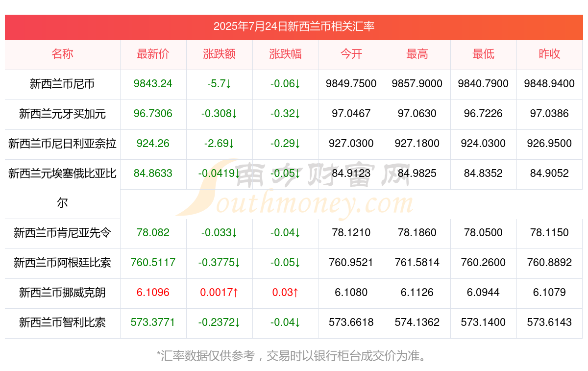This screenshot has width=588, height=371.
Task: Select the 今开 column header
Action: coord(351,54)
